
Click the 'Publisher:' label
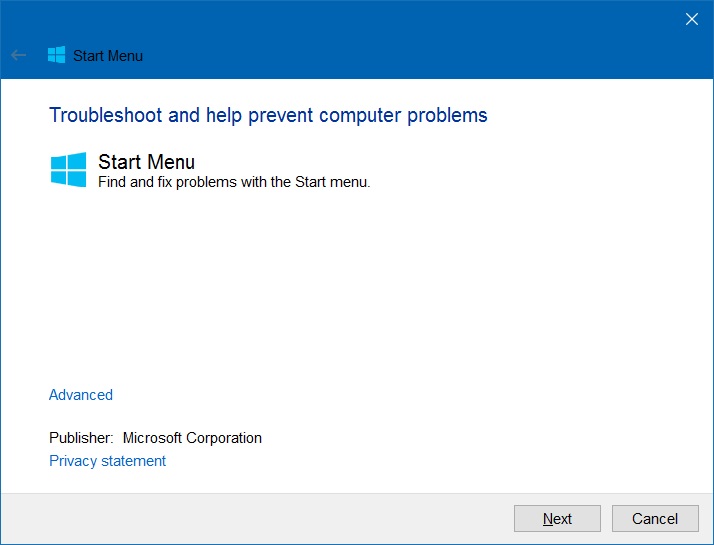pos(82,438)
